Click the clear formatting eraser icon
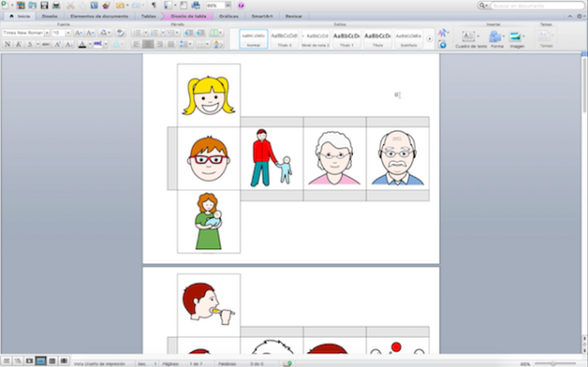Image resolution: width=588 pixels, height=367 pixels. [120, 32]
